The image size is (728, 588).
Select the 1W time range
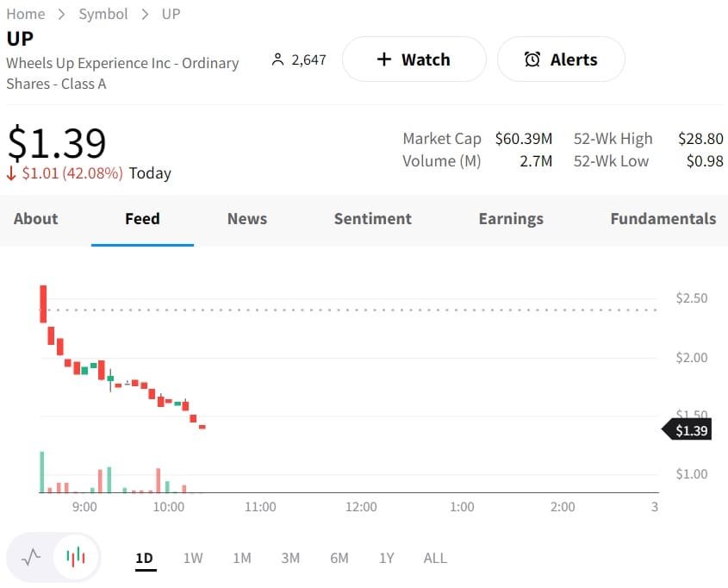(x=193, y=558)
